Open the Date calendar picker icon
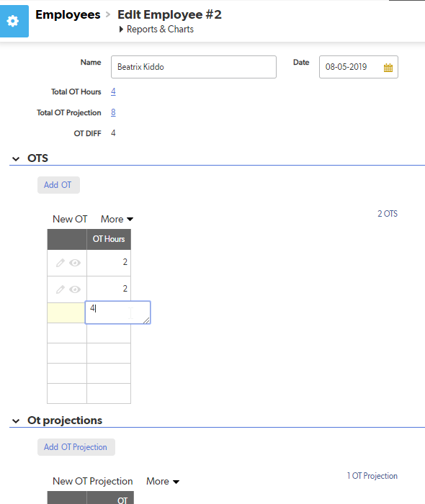 (x=388, y=68)
